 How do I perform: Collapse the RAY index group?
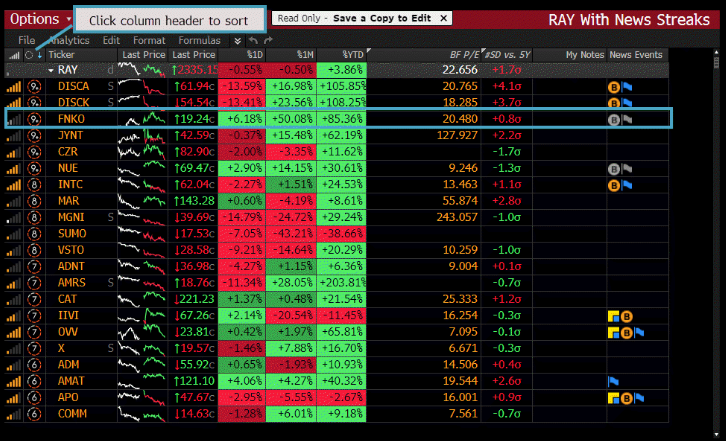[51, 70]
